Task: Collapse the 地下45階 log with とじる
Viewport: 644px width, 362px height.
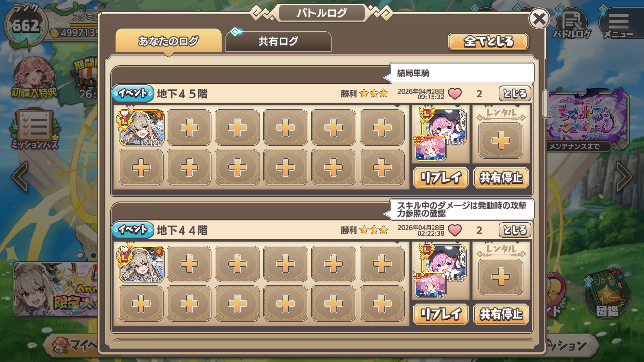Action: click(515, 93)
